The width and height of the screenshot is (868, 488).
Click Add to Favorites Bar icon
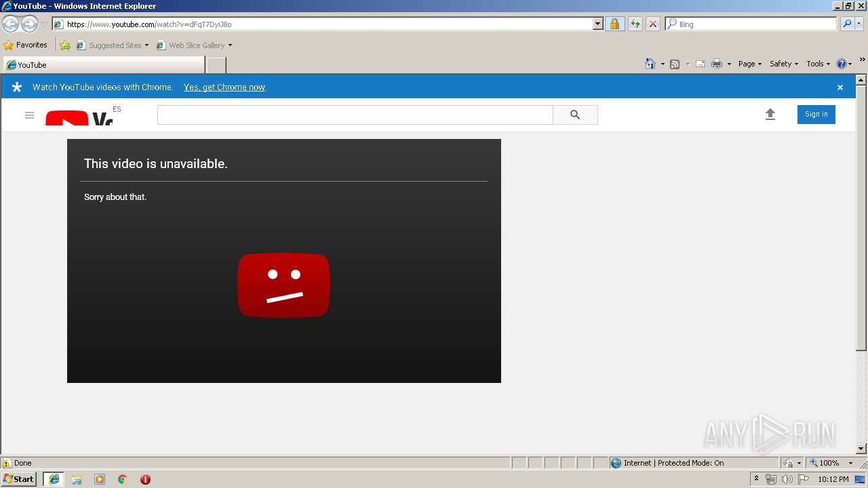point(65,45)
